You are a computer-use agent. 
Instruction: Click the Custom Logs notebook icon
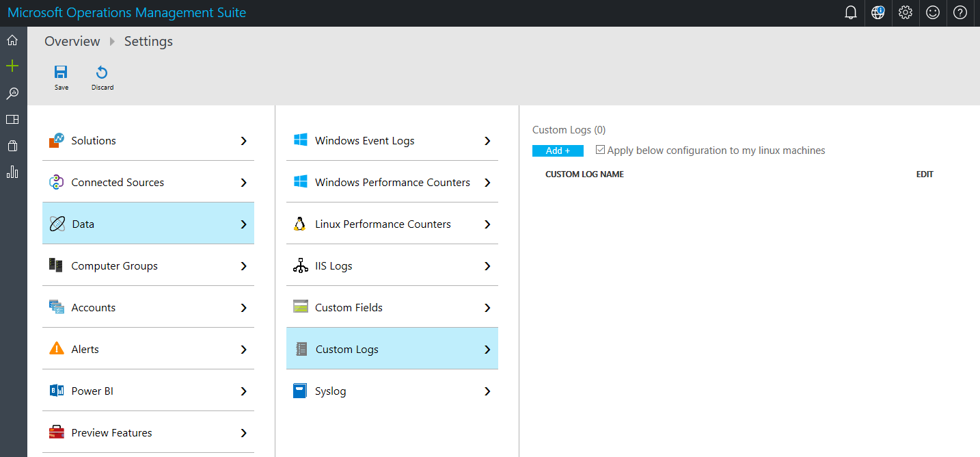coord(301,349)
